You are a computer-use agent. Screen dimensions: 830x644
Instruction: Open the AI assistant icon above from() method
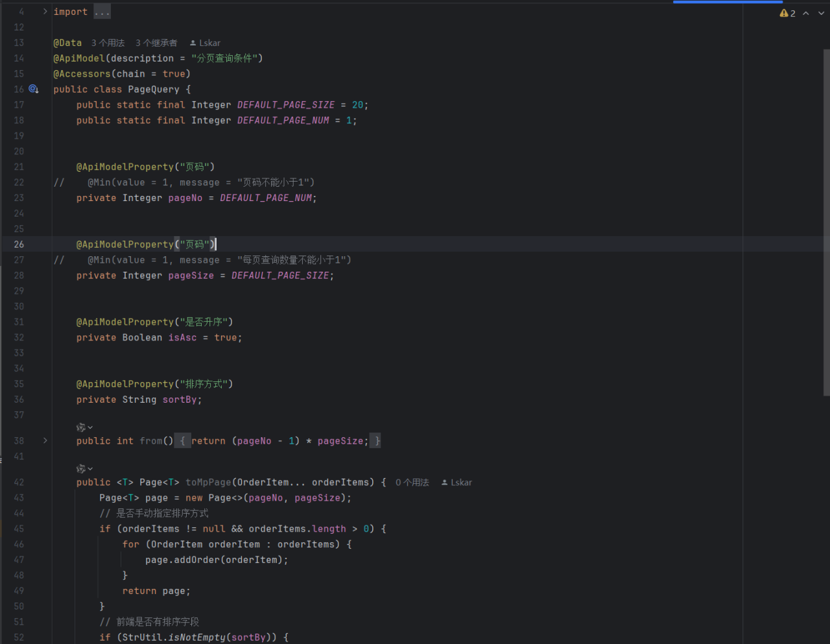(x=81, y=427)
